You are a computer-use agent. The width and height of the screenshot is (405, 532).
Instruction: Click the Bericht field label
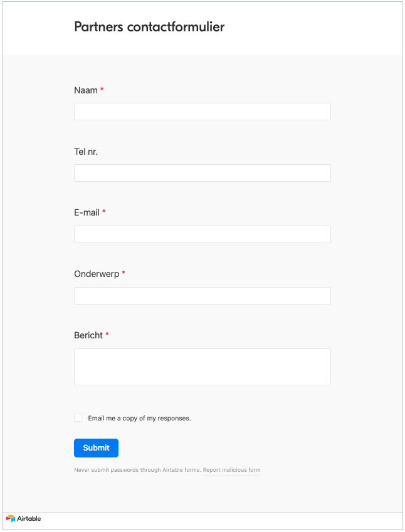pyautogui.click(x=88, y=335)
